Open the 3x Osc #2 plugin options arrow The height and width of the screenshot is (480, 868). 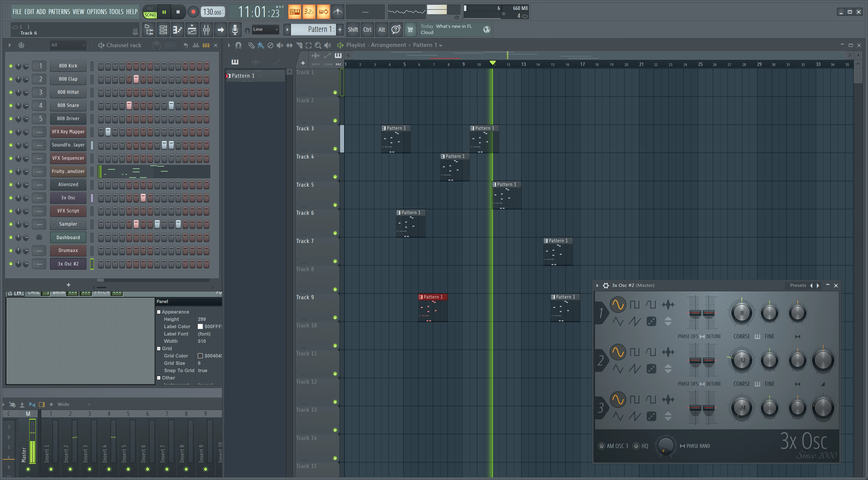[x=597, y=285]
